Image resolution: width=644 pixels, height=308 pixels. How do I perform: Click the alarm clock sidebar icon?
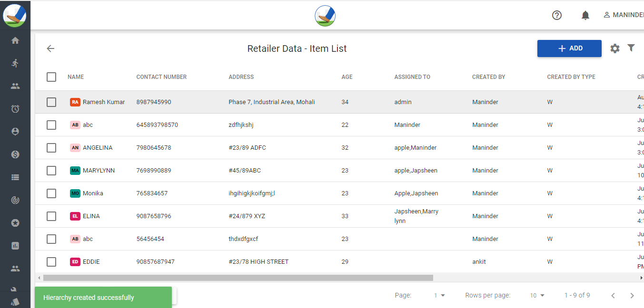[15, 109]
